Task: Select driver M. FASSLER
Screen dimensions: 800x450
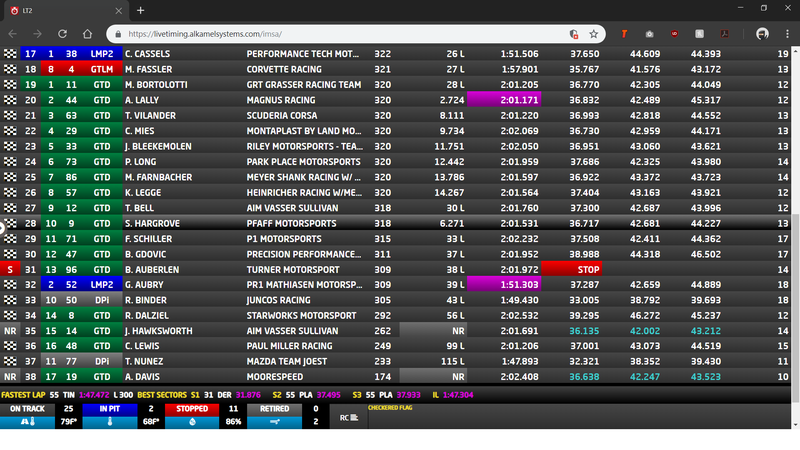Action: [x=148, y=69]
